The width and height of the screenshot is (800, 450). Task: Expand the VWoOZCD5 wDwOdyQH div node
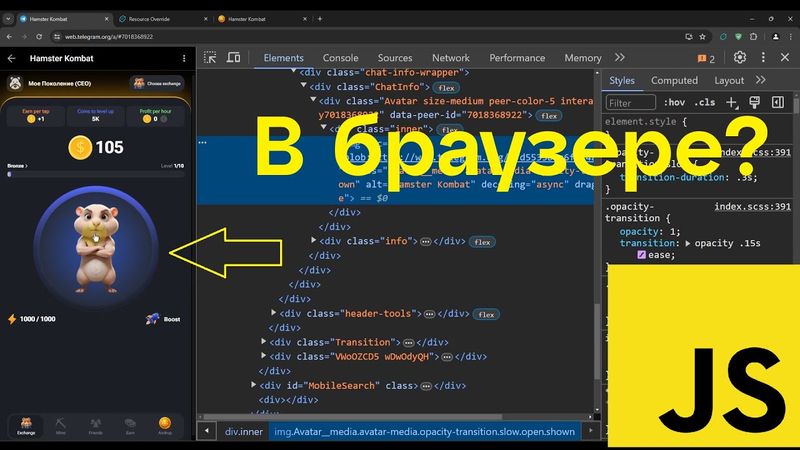[264, 355]
